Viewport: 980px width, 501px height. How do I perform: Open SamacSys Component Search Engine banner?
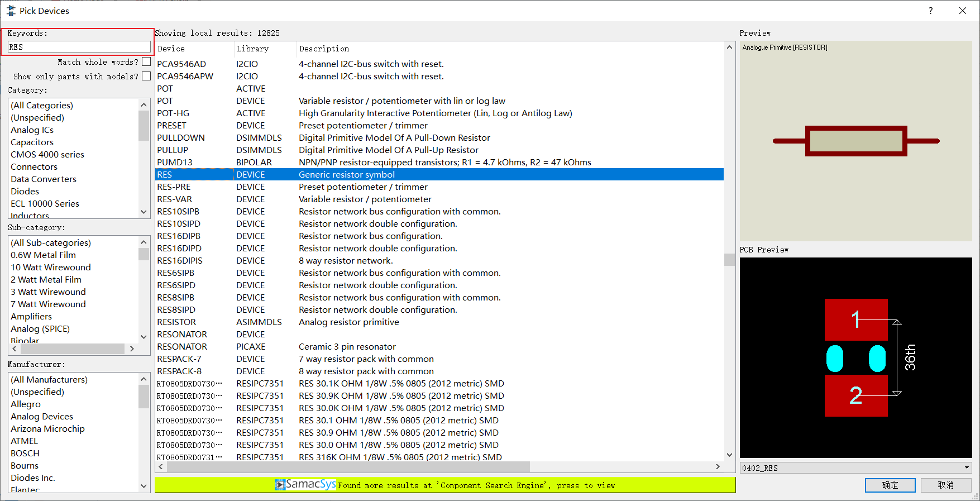point(444,485)
